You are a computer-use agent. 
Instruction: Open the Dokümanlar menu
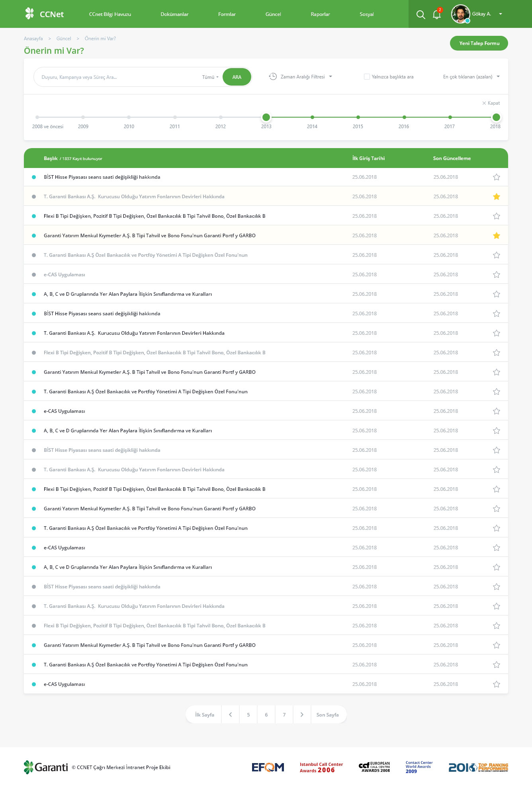174,14
